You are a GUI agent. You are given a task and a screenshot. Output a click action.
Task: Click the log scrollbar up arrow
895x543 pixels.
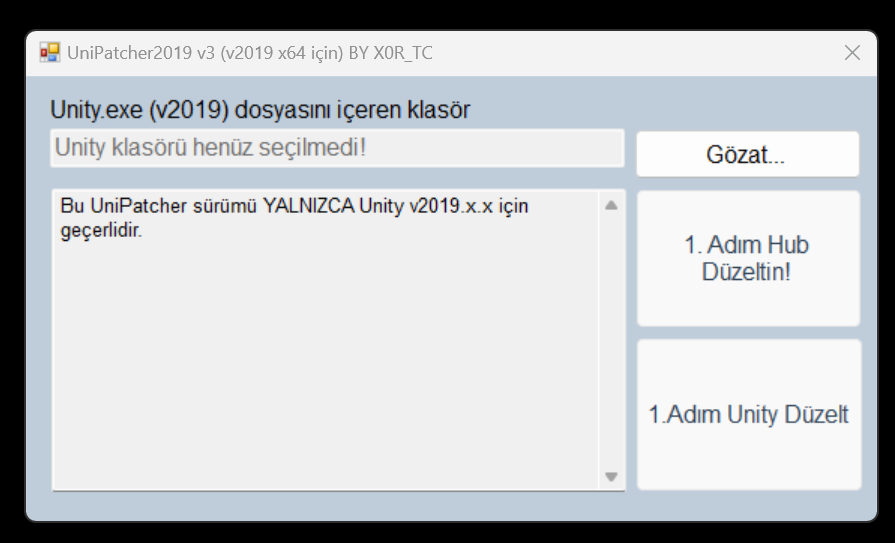[611, 206]
